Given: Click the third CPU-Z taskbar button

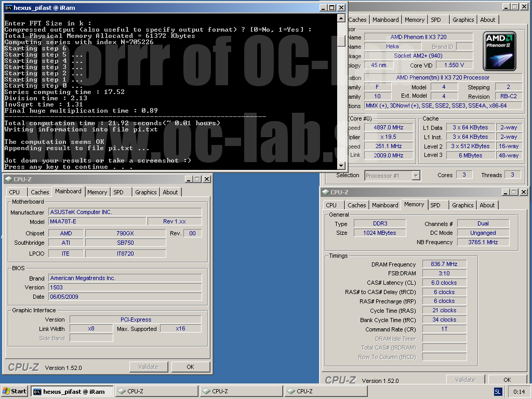Looking at the screenshot, I should click(326, 391).
